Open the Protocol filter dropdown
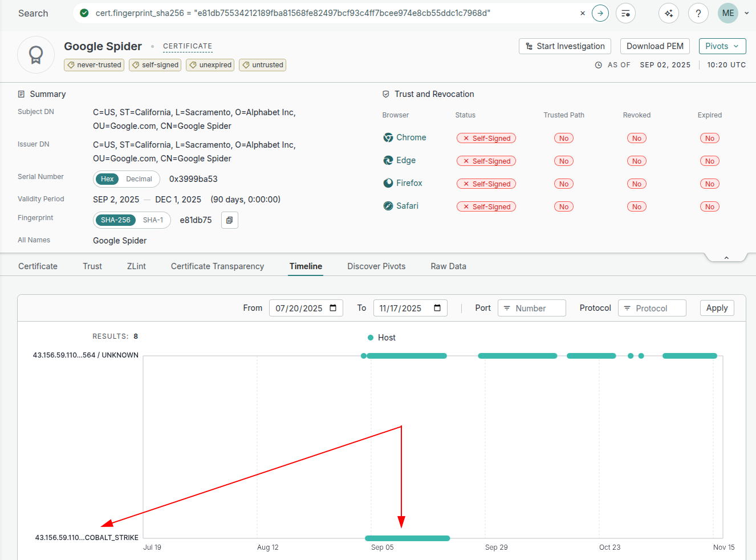This screenshot has width=756, height=560. tap(652, 308)
